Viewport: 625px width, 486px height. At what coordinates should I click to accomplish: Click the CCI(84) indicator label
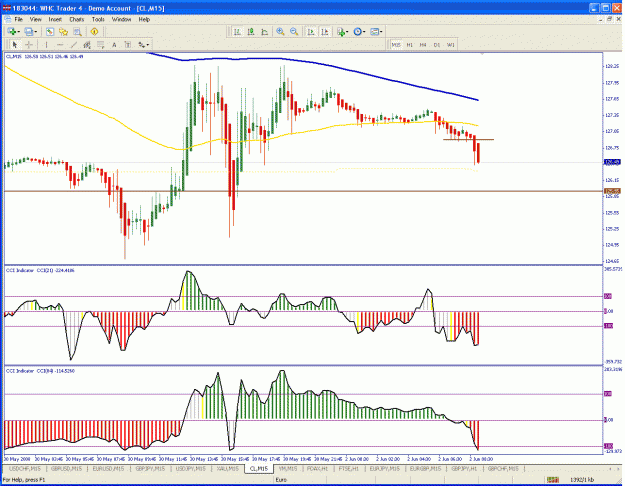click(40, 371)
